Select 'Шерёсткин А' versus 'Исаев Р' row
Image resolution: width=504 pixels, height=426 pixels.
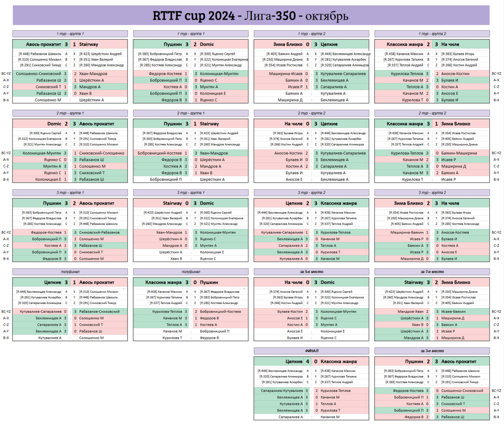point(432,331)
